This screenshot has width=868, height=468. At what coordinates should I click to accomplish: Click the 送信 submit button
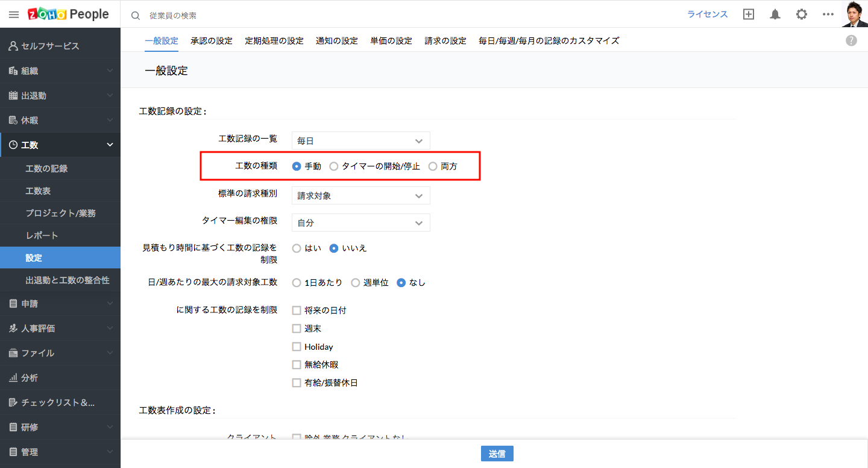pos(497,454)
